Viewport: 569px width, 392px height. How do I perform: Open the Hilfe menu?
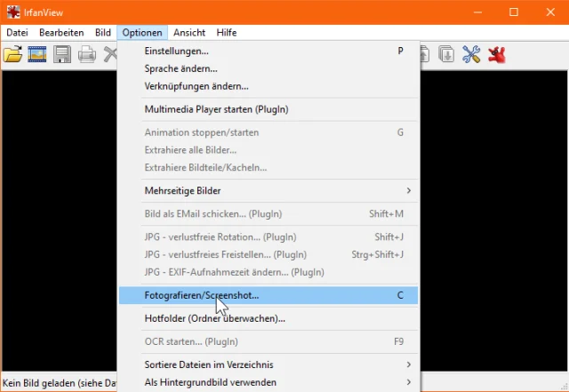[227, 33]
